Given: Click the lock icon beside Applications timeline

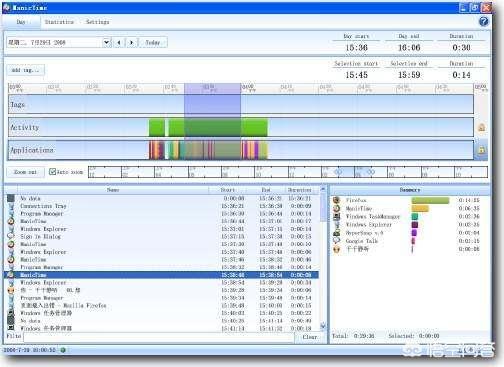Looking at the screenshot, I should pyautogui.click(x=481, y=150).
